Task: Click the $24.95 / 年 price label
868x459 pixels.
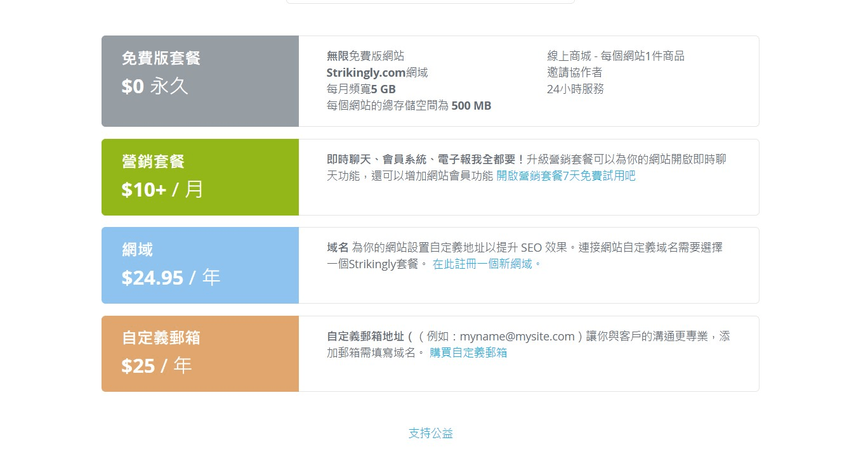Action: pyautogui.click(x=170, y=277)
